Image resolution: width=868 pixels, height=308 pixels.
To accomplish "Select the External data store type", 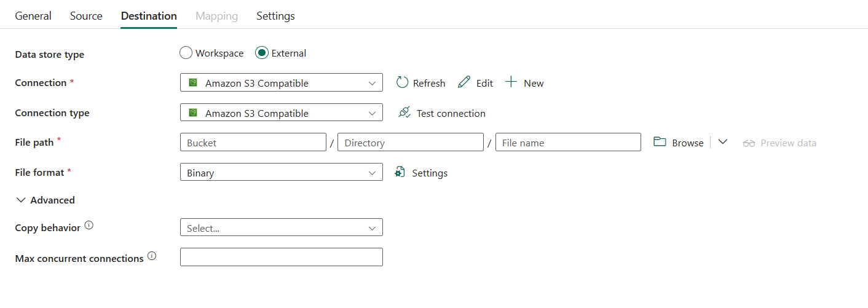I will (x=262, y=53).
